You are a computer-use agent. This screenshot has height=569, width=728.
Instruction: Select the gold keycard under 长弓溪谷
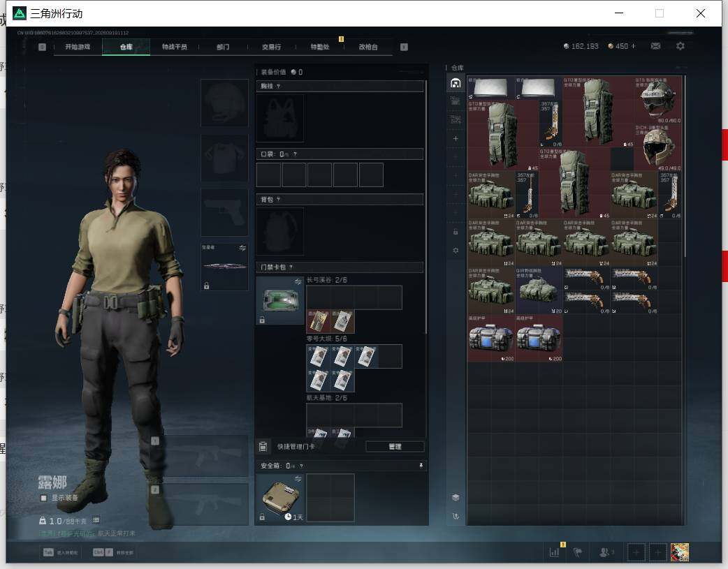319,321
